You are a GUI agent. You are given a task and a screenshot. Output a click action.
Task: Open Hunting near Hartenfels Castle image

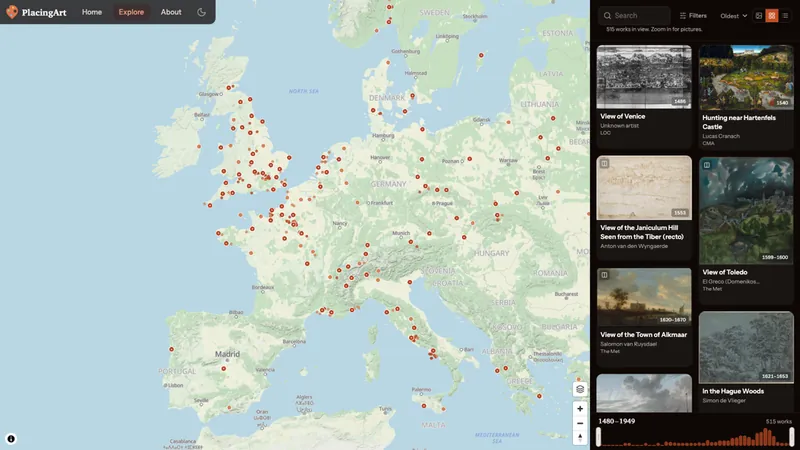tap(746, 78)
